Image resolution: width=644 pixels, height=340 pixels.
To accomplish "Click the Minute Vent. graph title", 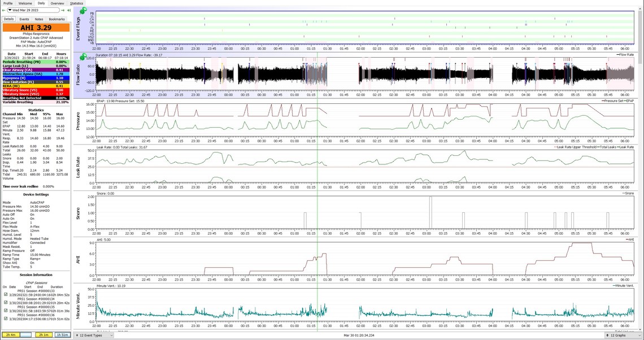I will 78,306.
